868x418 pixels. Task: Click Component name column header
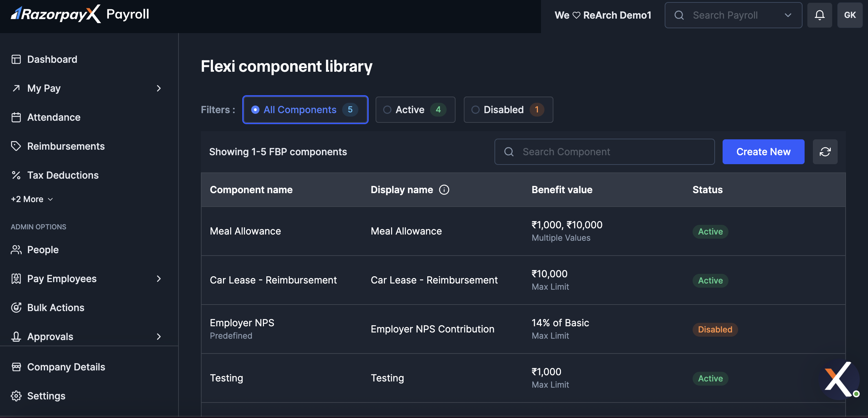pos(251,190)
